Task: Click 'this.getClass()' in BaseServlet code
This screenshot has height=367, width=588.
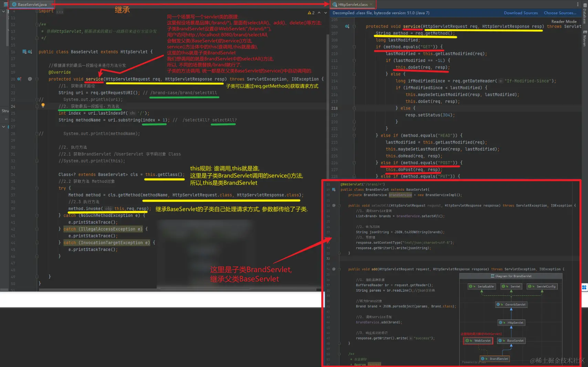Action: point(165,175)
